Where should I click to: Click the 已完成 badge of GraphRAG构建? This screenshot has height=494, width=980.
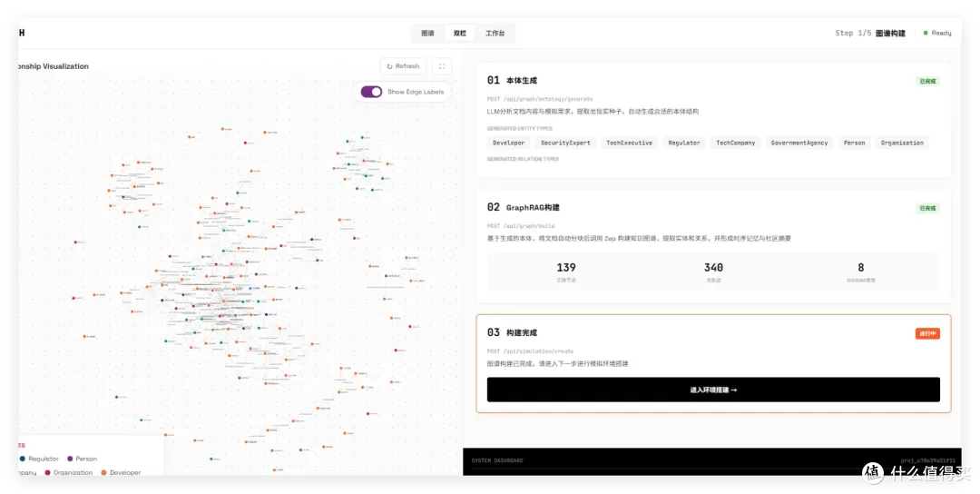[927, 208]
